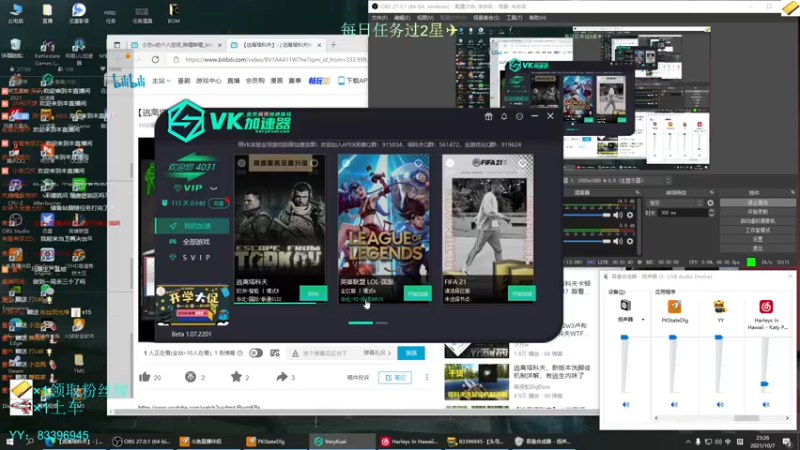This screenshot has height=450, width=800.
Task: Open the gamepad menu item below the highlighted one
Action: (192, 242)
